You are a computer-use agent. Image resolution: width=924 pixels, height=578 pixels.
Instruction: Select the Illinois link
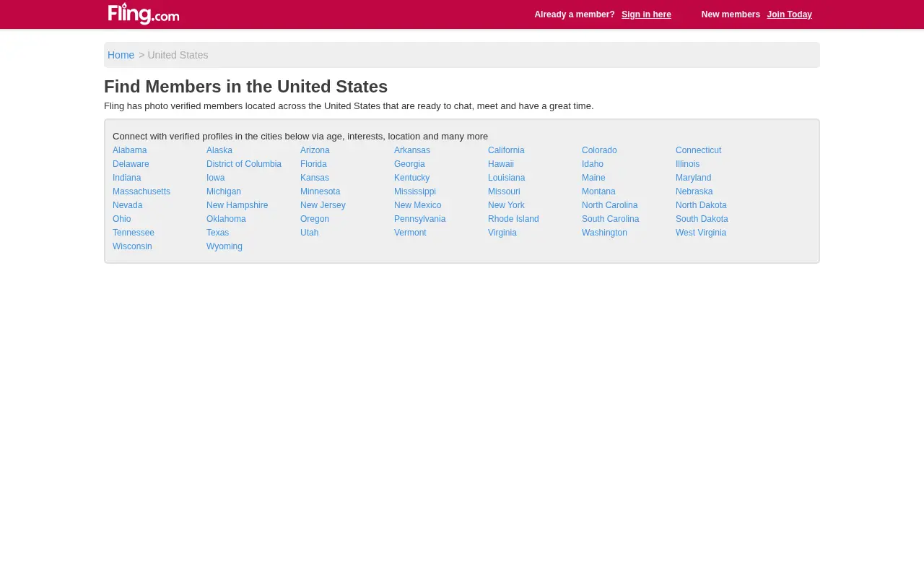pos(687,164)
